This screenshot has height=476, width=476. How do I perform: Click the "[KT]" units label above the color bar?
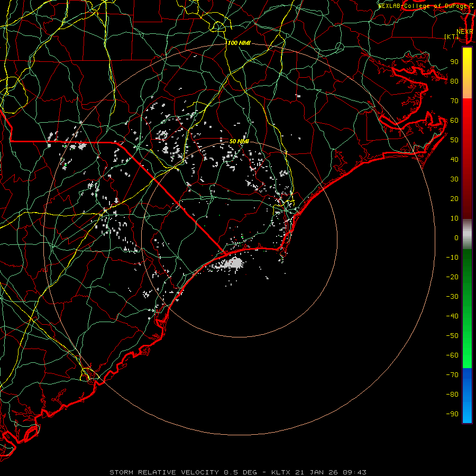tap(452, 36)
